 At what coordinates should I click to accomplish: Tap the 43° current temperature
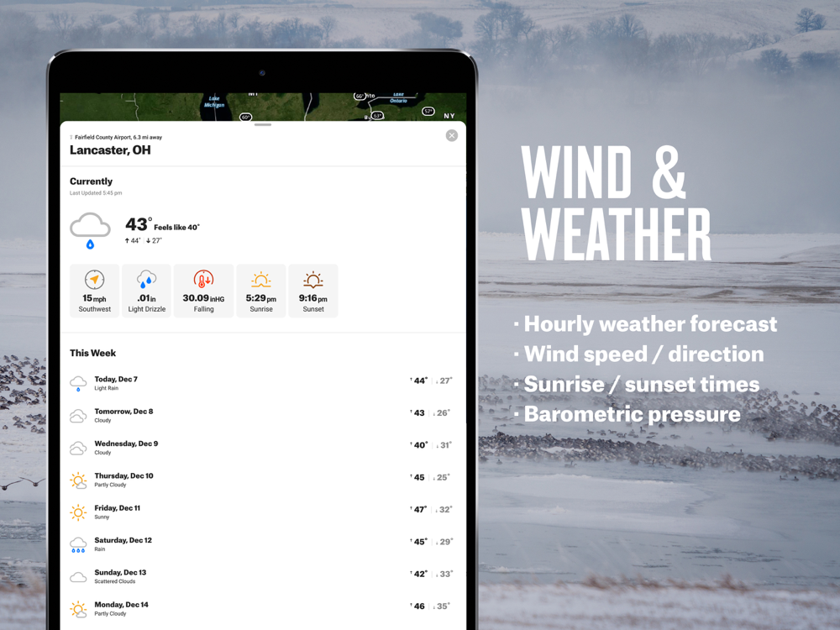139,224
